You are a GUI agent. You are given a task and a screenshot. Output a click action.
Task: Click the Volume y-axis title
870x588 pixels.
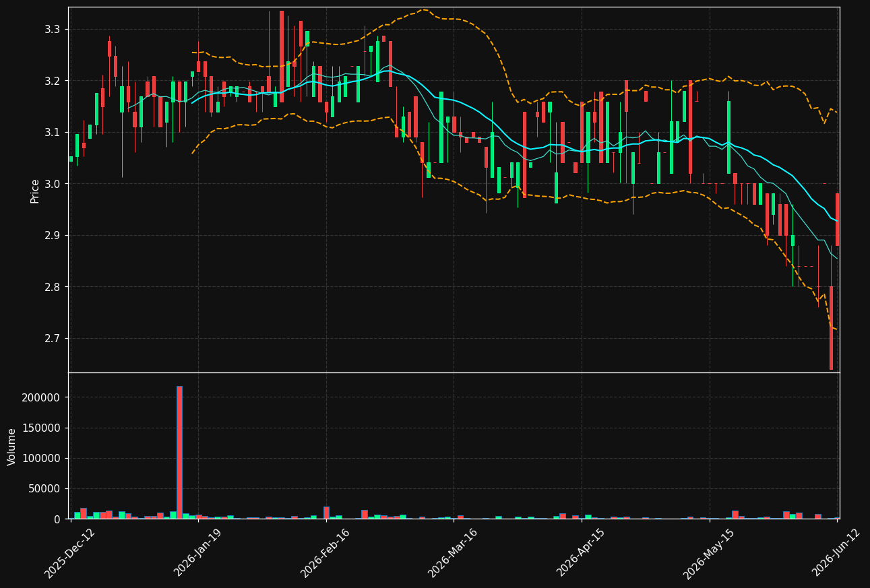(12, 447)
